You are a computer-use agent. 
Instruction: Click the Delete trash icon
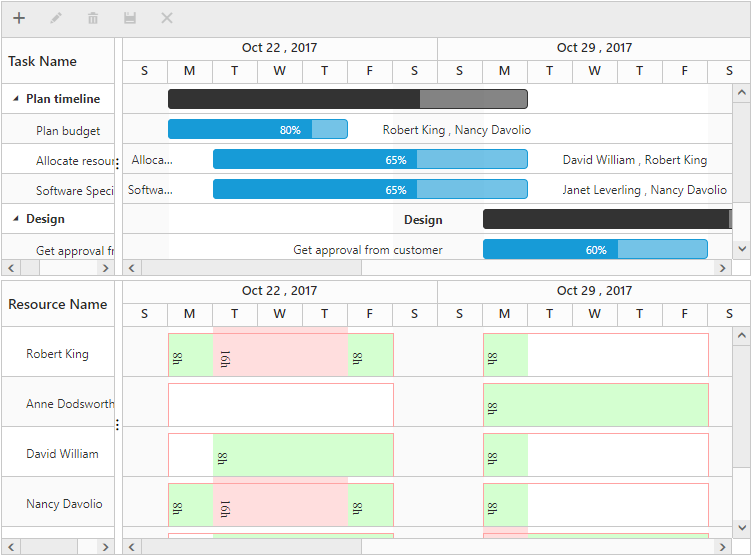coord(93,18)
